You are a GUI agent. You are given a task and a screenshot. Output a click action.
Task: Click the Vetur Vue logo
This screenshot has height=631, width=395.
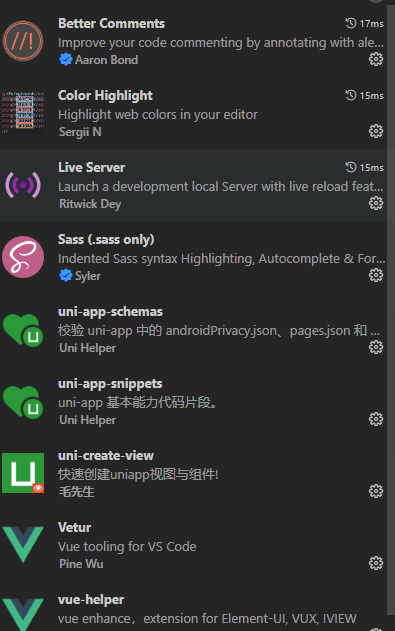23,544
